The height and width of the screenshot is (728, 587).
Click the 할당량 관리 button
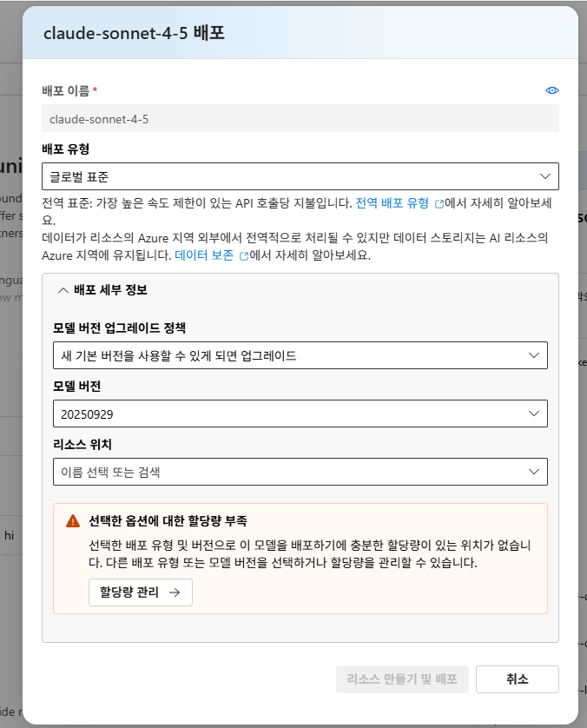coord(141,592)
